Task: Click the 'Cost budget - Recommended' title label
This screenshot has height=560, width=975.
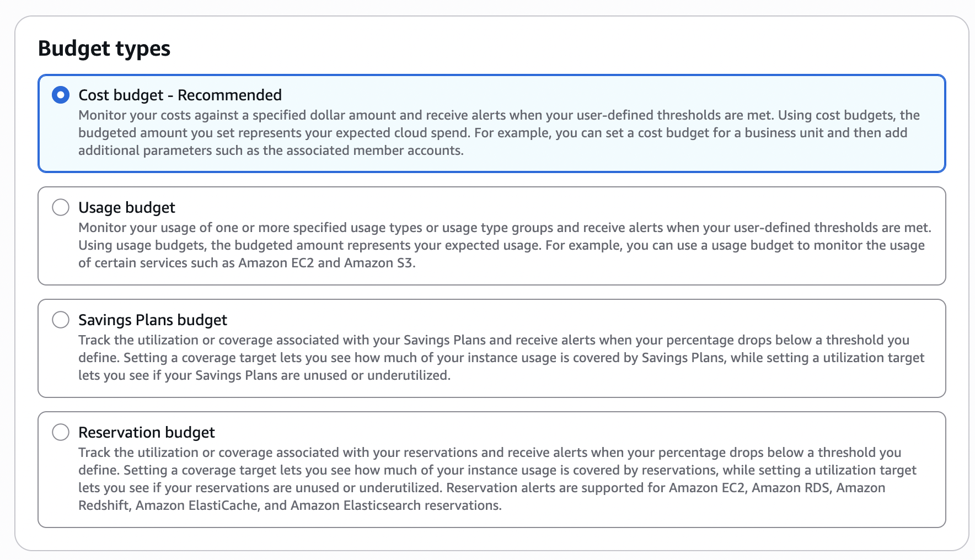Action: [x=180, y=95]
